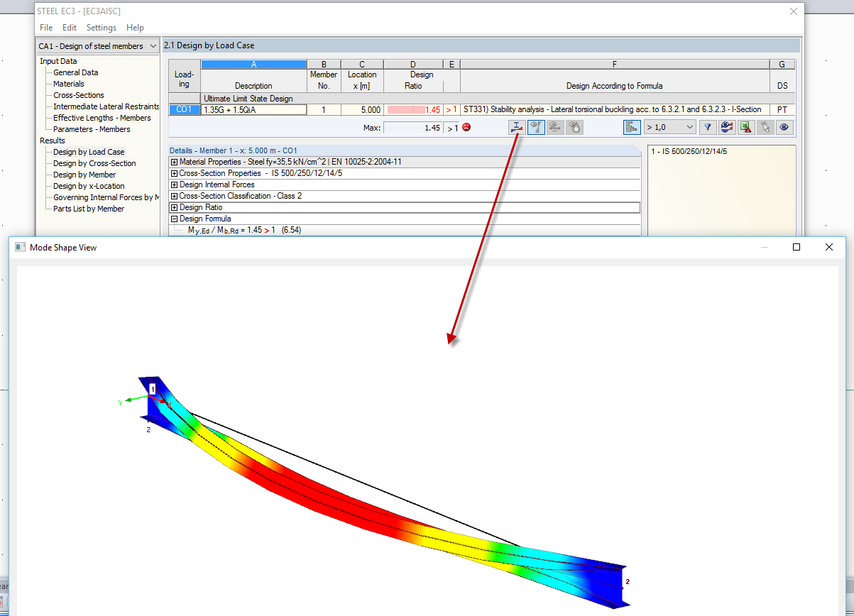
Task: Activate the selection arrow icon
Action: [x=765, y=126]
